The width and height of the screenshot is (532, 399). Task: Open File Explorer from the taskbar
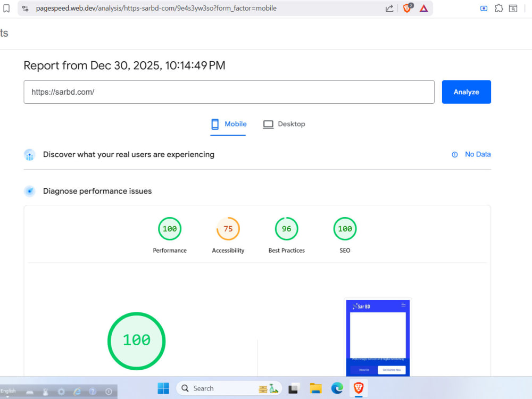[315, 388]
